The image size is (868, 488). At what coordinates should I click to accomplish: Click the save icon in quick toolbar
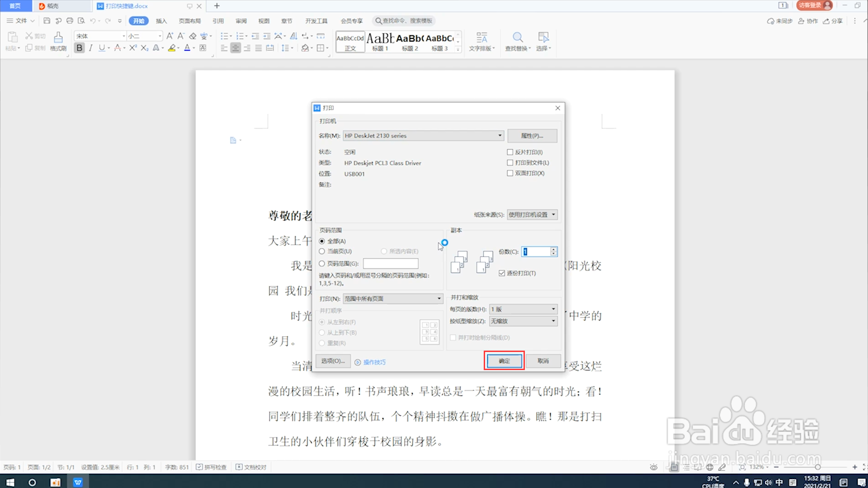tap(47, 21)
